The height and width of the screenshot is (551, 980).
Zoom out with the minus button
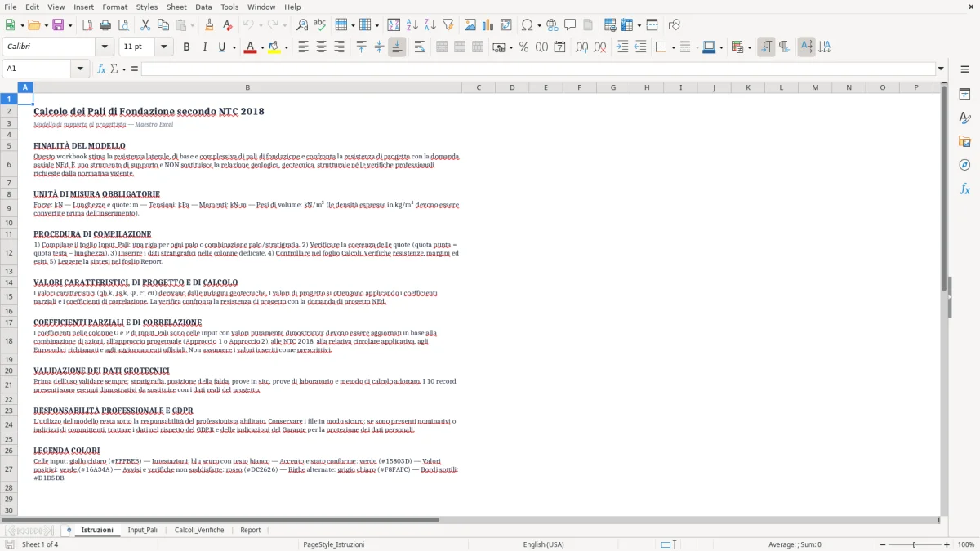point(881,544)
